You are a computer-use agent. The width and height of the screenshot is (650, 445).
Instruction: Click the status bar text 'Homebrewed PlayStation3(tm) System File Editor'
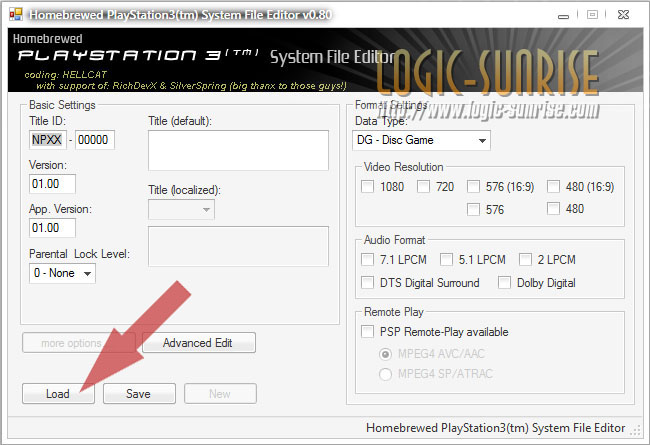(495, 428)
